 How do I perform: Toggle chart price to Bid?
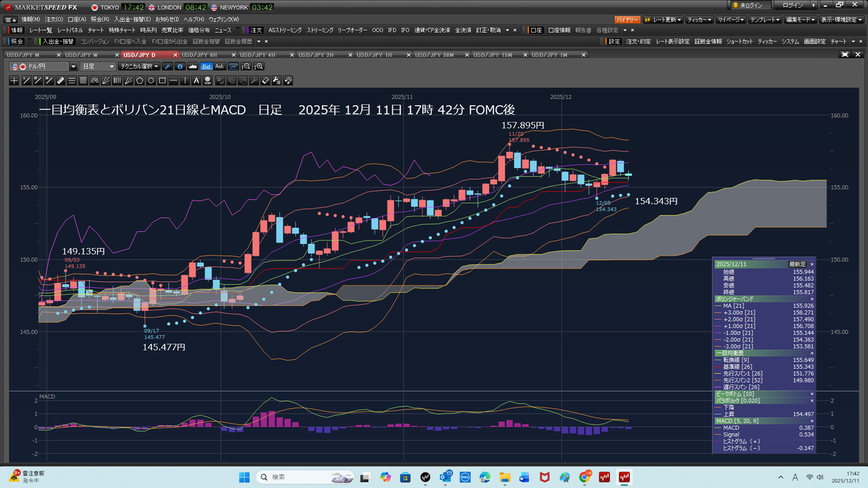[x=206, y=66]
